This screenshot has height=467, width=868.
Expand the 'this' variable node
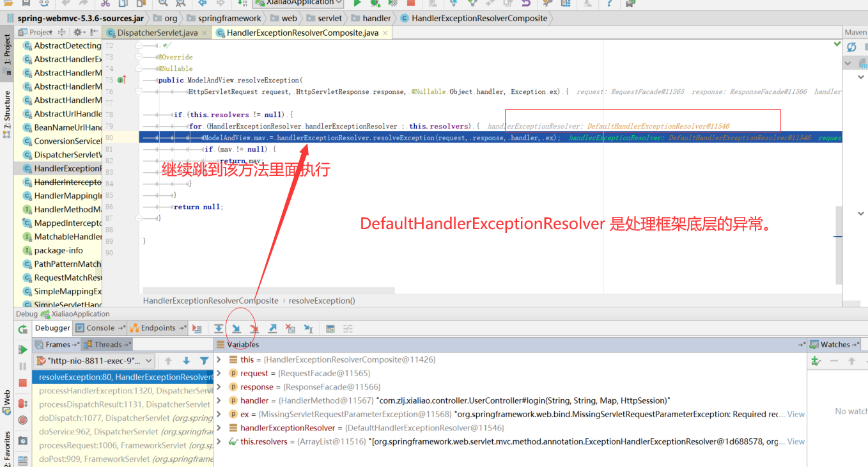(219, 360)
